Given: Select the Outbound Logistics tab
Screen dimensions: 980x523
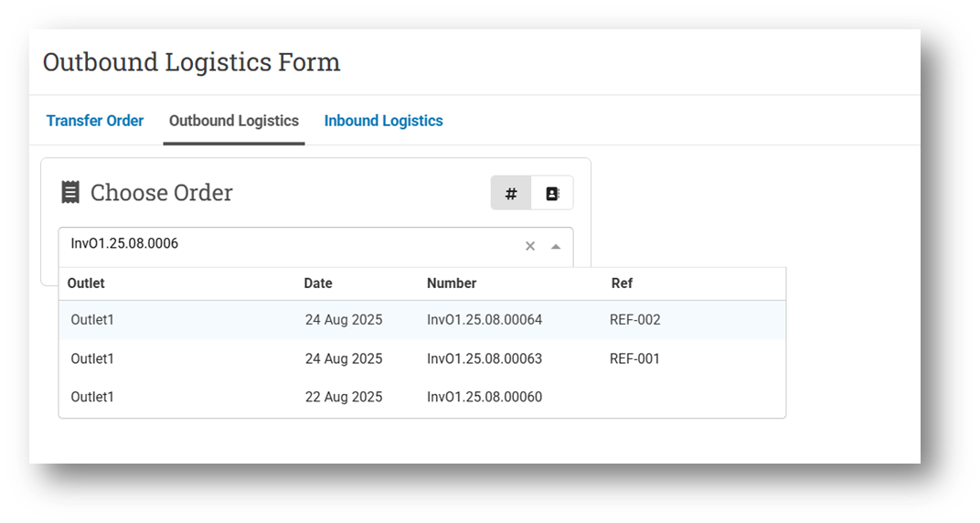Looking at the screenshot, I should point(234,121).
